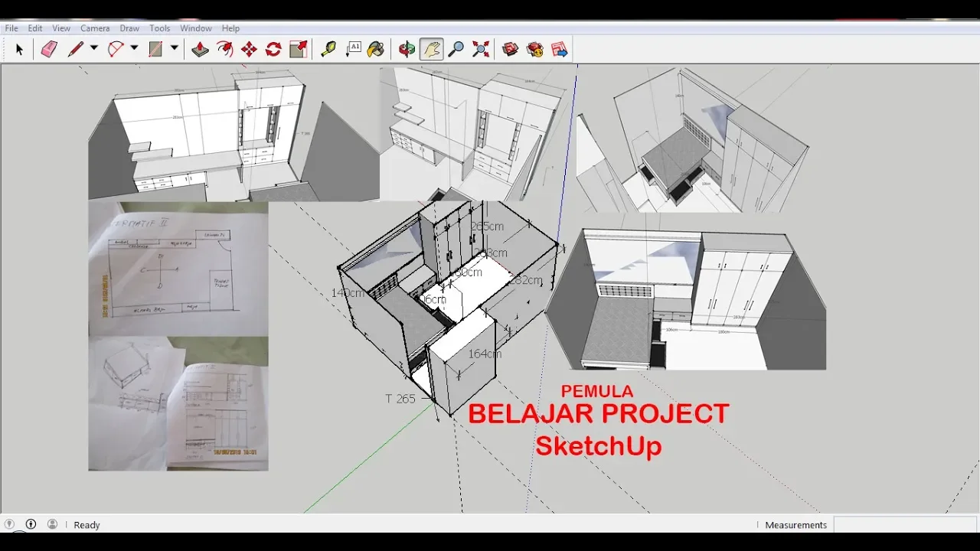
Task: Open the Tools menu
Action: (x=160, y=28)
